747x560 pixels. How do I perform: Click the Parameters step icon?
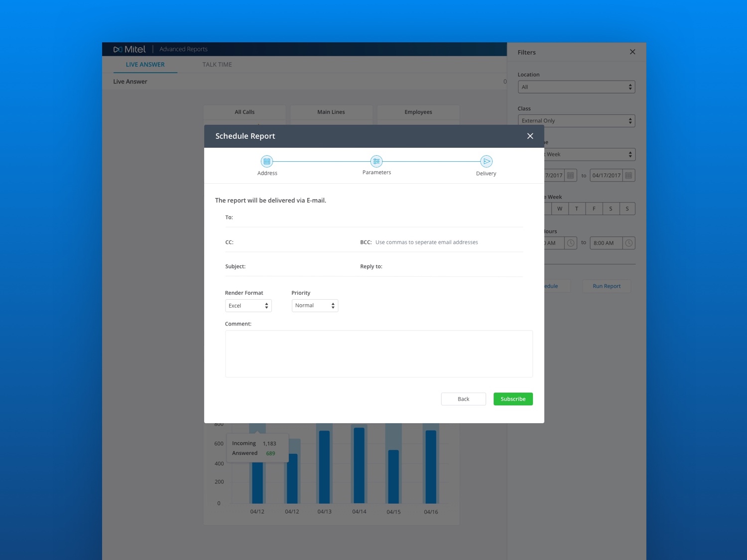376,161
